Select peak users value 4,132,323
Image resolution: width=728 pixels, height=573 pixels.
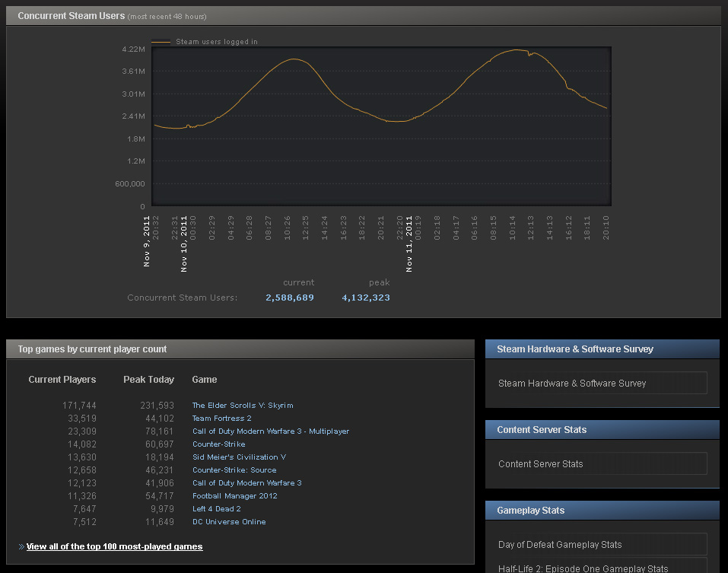366,298
